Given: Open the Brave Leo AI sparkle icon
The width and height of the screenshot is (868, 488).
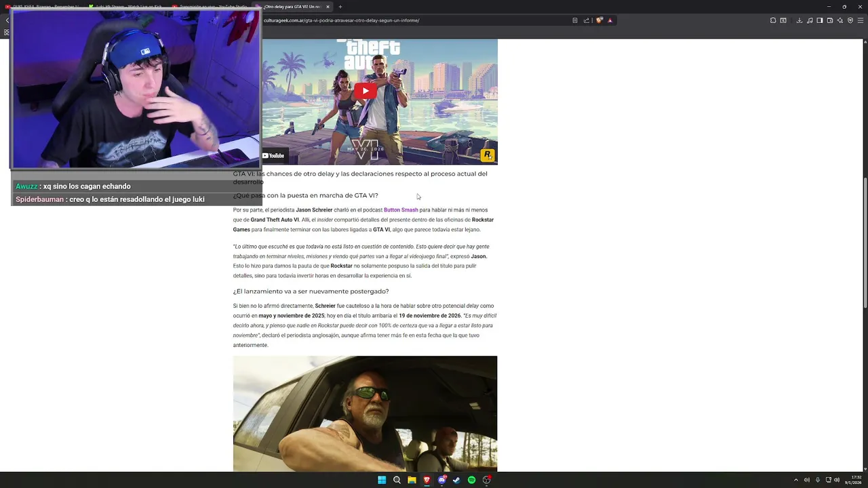Looking at the screenshot, I should [840, 20].
